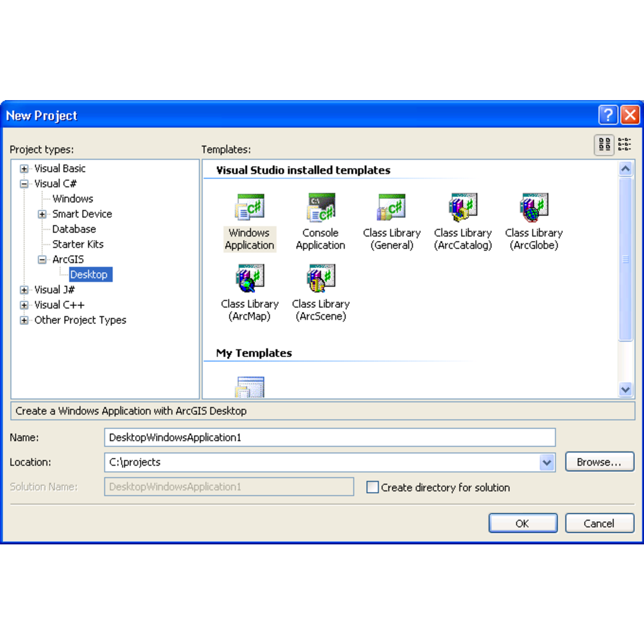Viewport: 644px width, 644px height.
Task: Select the Console Application template icon
Action: (x=320, y=207)
